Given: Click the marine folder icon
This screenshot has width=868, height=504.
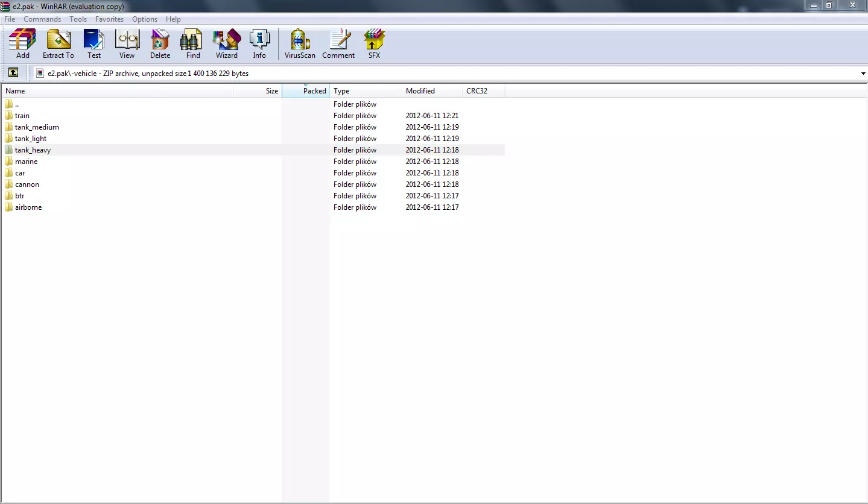Looking at the screenshot, I should click(x=9, y=162).
